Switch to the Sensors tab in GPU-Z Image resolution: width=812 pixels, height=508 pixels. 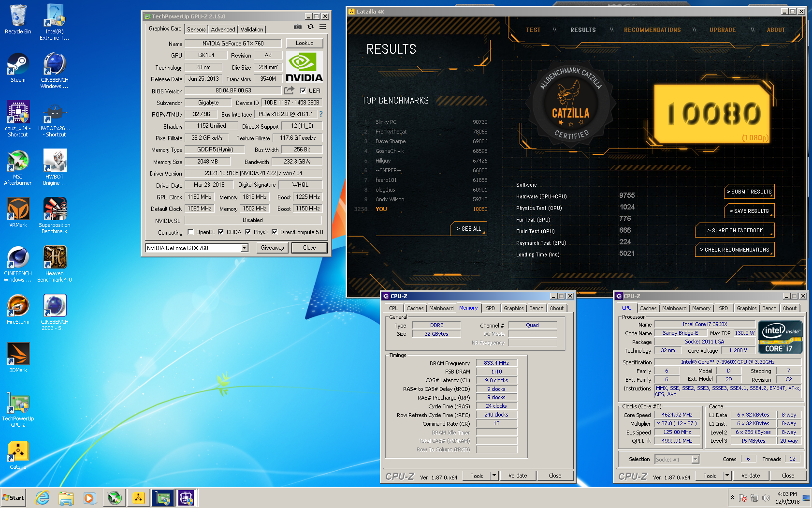[x=196, y=30]
